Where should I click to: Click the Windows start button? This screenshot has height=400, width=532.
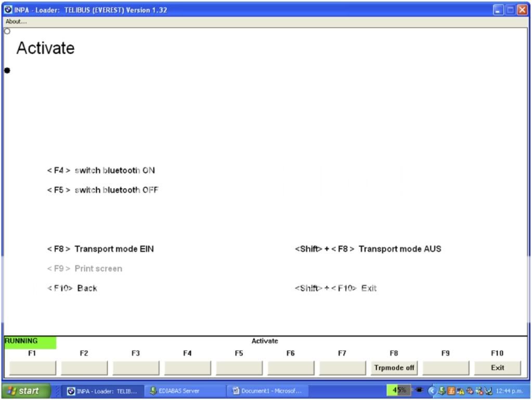[x=25, y=391]
